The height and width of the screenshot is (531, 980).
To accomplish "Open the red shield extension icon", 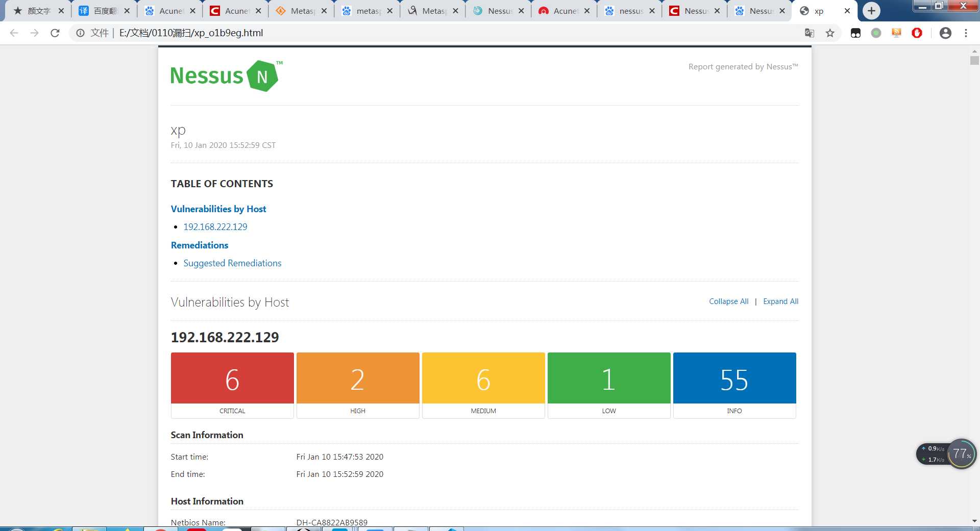I will [917, 33].
